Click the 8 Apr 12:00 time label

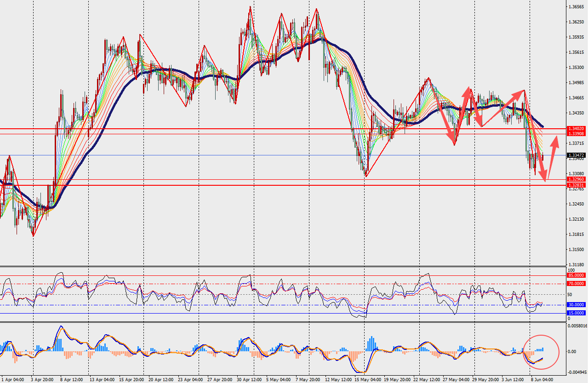click(x=72, y=380)
